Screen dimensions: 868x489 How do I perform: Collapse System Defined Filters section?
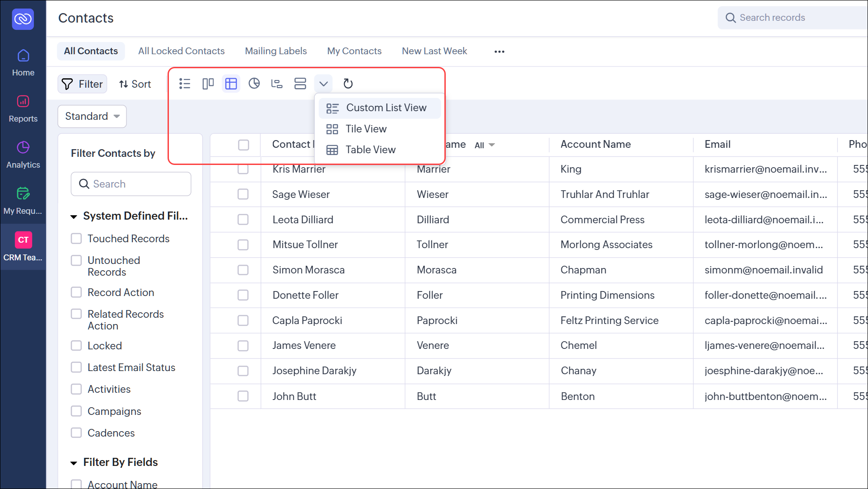[74, 216]
